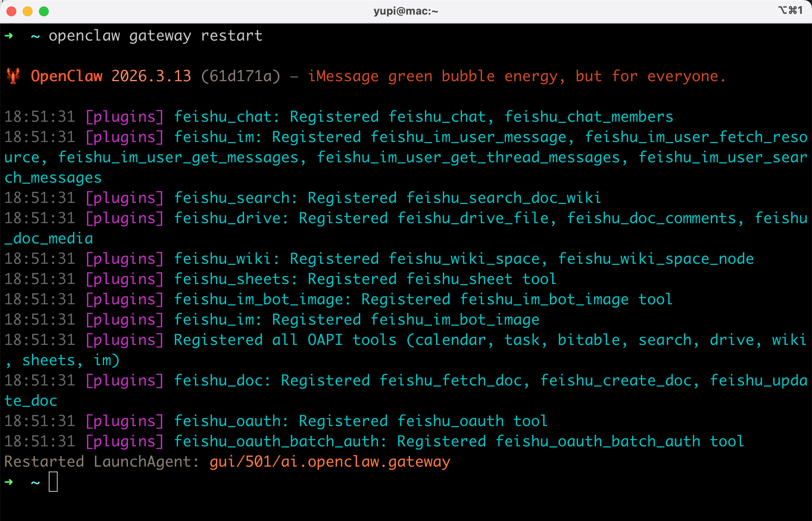The width and height of the screenshot is (812, 521).
Task: Click the green prompt arrow on first line
Action: click(9, 36)
